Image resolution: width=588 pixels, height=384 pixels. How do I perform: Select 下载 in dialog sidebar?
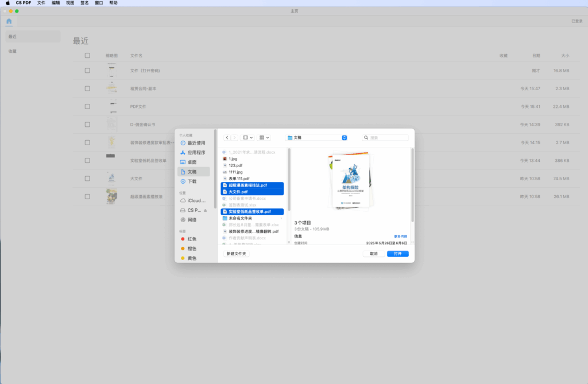(193, 181)
